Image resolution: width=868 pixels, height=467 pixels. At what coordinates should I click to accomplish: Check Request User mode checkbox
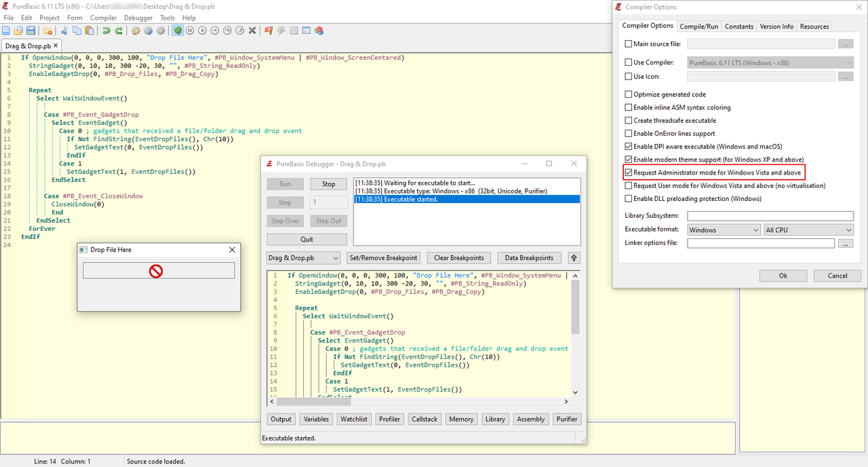tap(629, 185)
